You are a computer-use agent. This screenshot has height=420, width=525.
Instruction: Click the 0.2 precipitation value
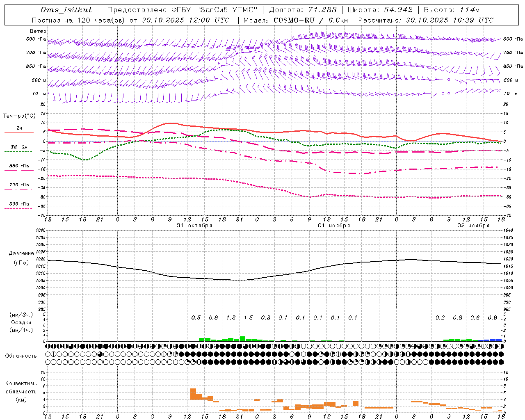pyautogui.click(x=440, y=317)
